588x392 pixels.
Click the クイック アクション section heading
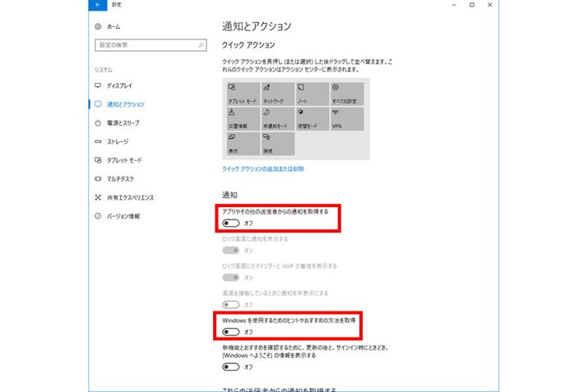point(248,45)
